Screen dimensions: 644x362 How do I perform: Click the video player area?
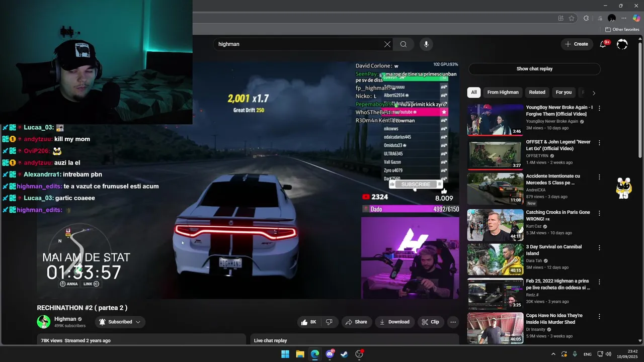(248, 180)
